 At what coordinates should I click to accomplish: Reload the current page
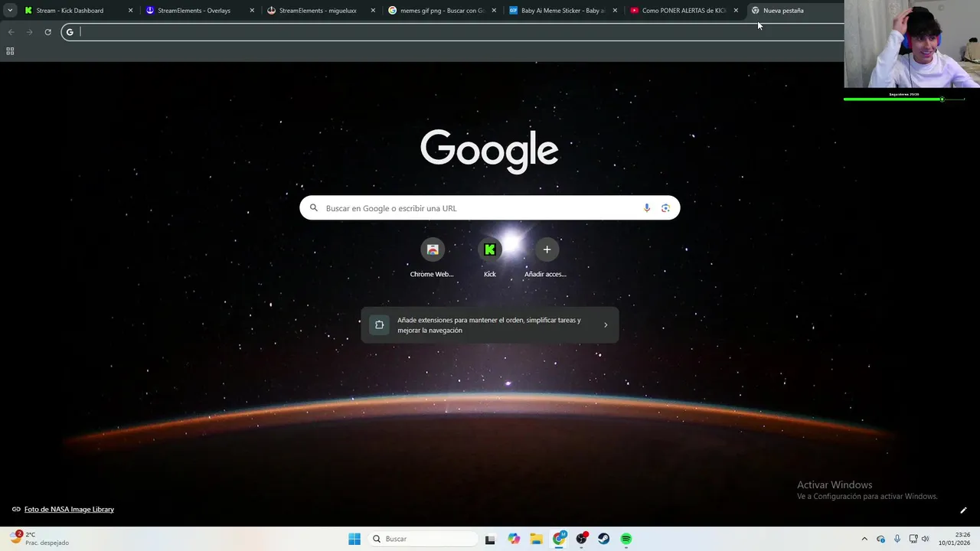click(x=47, y=32)
